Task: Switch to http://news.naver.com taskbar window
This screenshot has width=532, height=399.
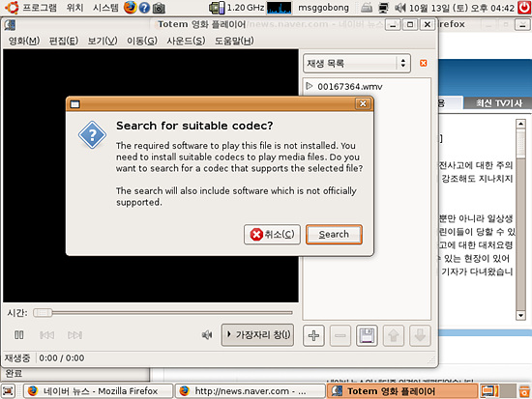Action: click(x=251, y=391)
